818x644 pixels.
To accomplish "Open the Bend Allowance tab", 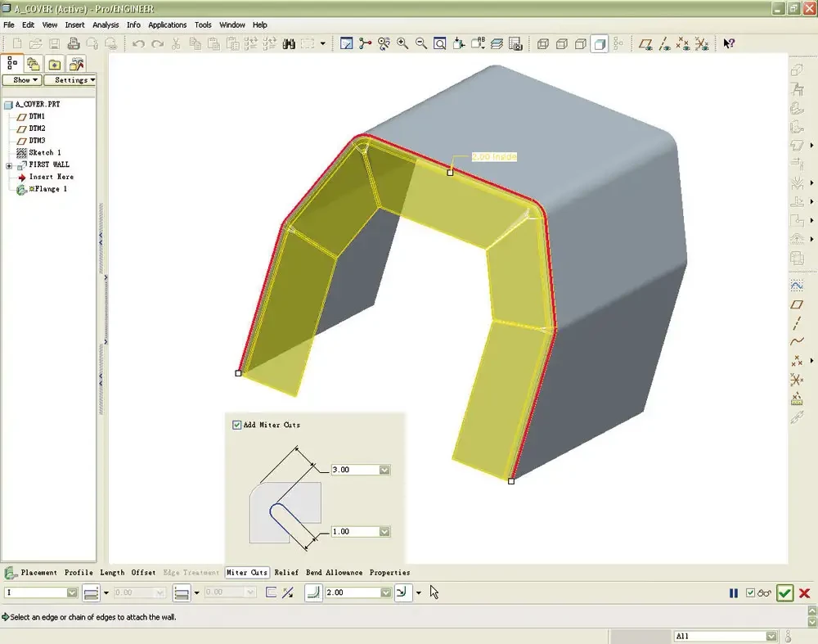I will tap(334, 573).
